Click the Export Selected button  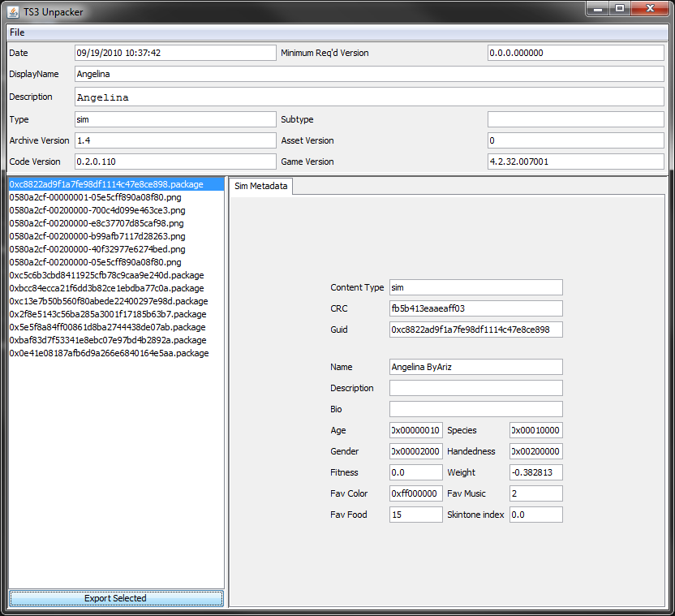[x=116, y=598]
